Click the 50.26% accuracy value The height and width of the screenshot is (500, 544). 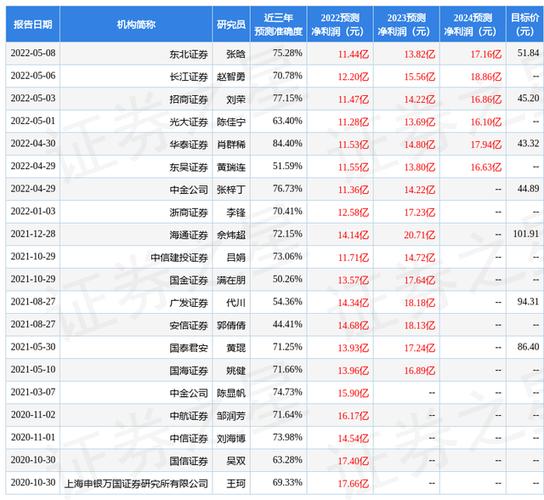click(x=287, y=279)
